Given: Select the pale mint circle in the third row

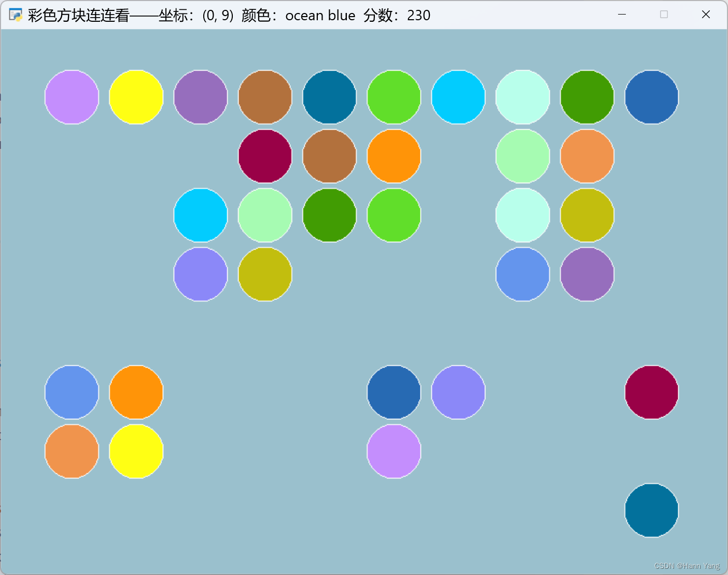Looking at the screenshot, I should click(x=523, y=215).
